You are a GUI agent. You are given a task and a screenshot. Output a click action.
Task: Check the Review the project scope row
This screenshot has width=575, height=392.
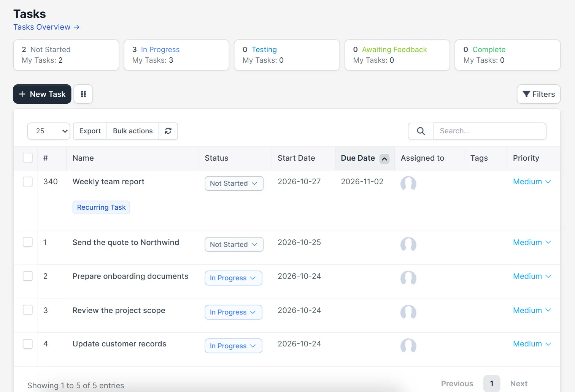point(28,310)
